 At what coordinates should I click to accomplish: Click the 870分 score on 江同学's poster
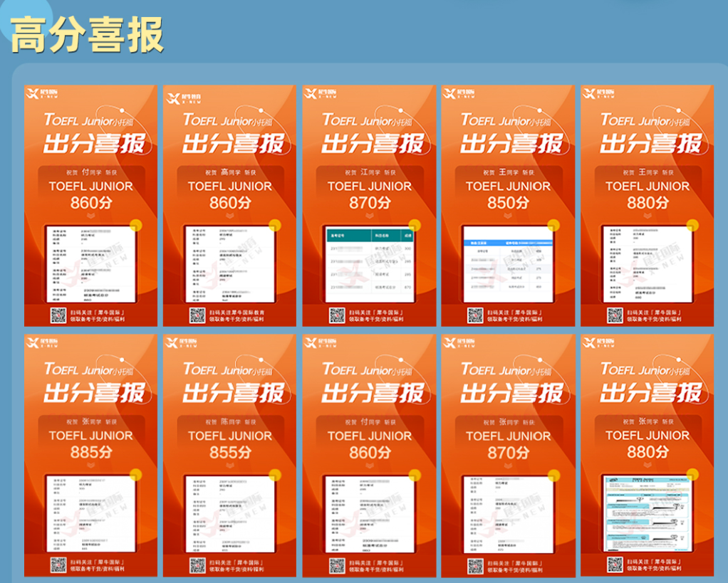370,203
